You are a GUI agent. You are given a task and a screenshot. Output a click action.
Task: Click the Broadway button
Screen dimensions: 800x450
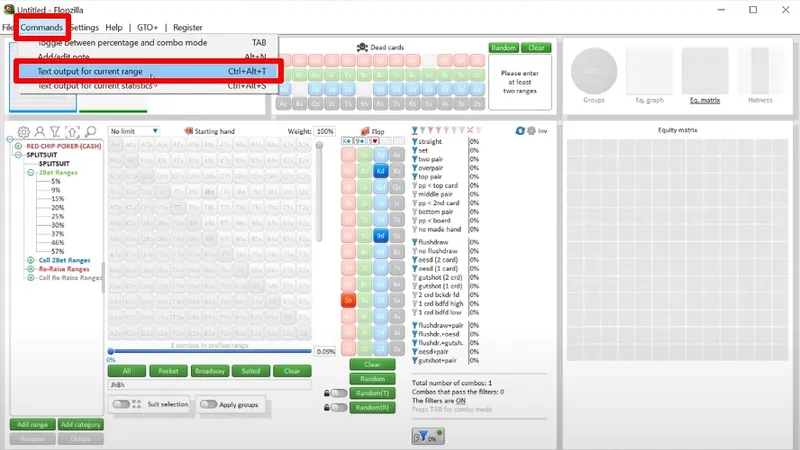pos(210,371)
